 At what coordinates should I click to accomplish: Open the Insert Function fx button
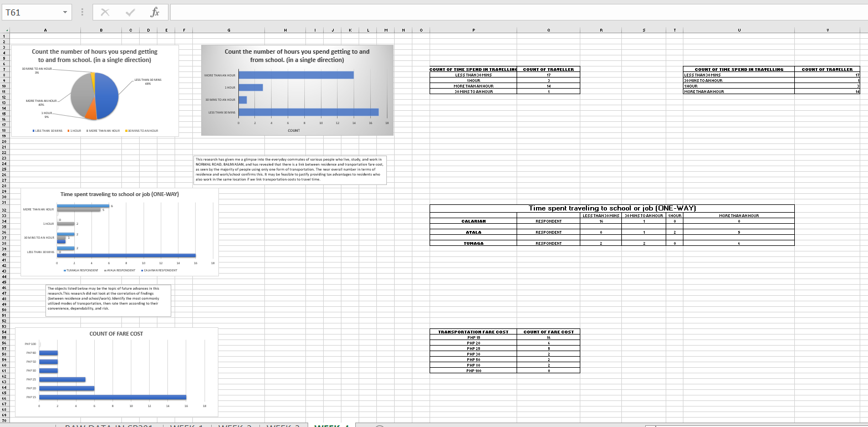point(155,12)
